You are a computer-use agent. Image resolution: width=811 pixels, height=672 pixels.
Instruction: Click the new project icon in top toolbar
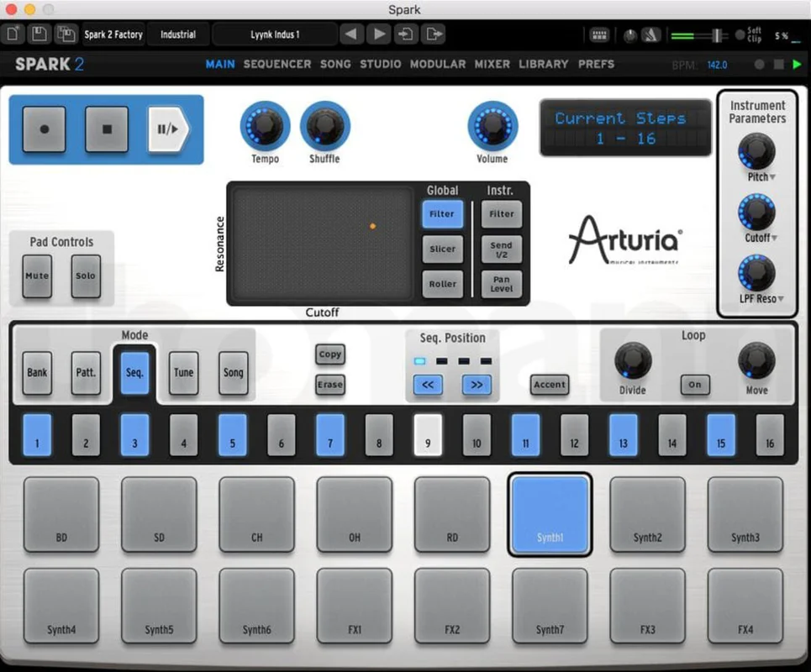[x=13, y=34]
